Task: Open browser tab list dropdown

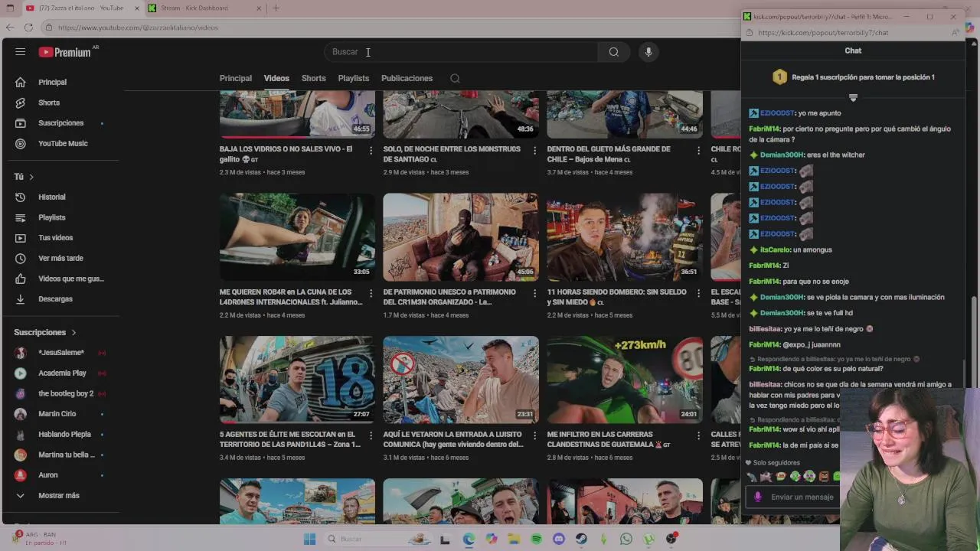Action: [x=10, y=8]
